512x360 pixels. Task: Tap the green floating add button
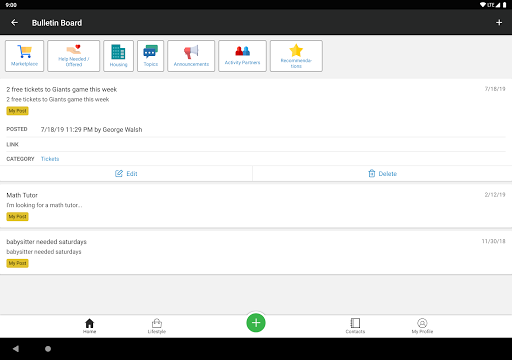[x=256, y=323]
